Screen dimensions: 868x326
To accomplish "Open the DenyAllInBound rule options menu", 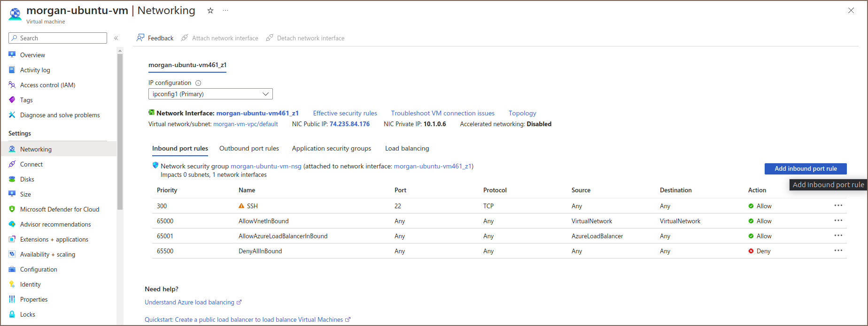I will click(x=838, y=250).
